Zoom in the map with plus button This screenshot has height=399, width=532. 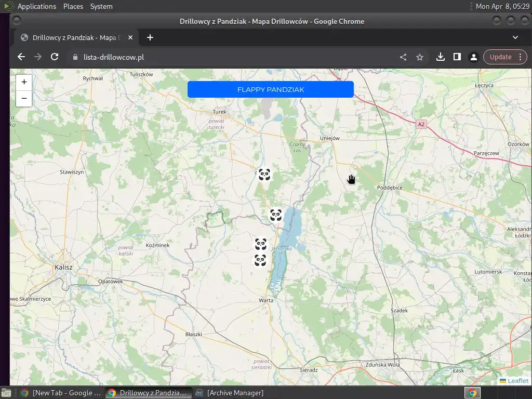pyautogui.click(x=24, y=82)
